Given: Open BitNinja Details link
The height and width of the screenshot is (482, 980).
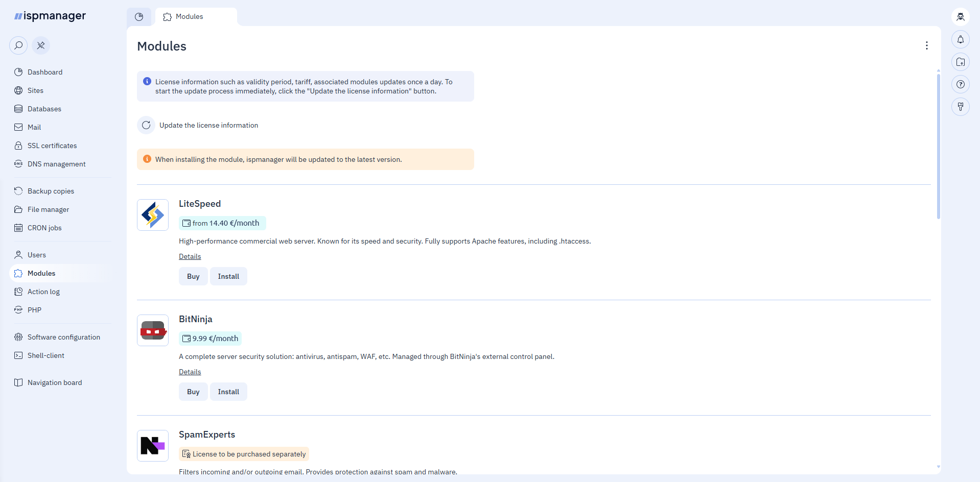Looking at the screenshot, I should click(x=190, y=372).
